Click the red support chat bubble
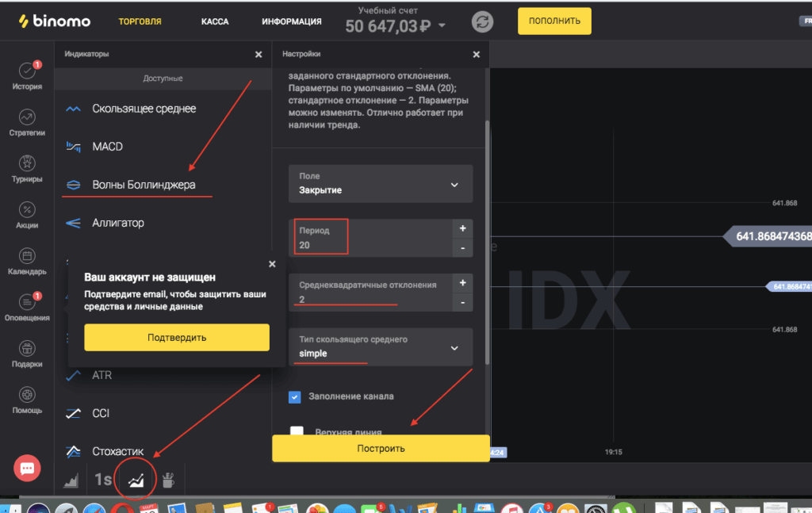Image resolution: width=812 pixels, height=513 pixels. (27, 468)
